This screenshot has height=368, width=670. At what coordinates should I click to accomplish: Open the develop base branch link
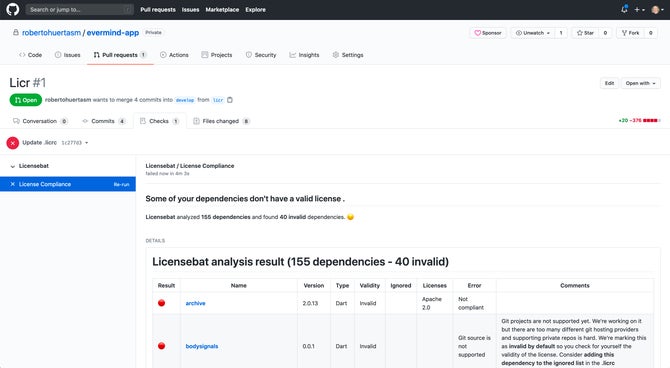coord(185,100)
